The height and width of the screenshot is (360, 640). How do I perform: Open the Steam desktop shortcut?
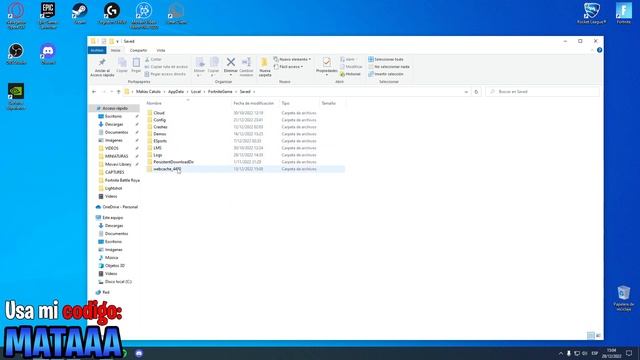coord(80,14)
